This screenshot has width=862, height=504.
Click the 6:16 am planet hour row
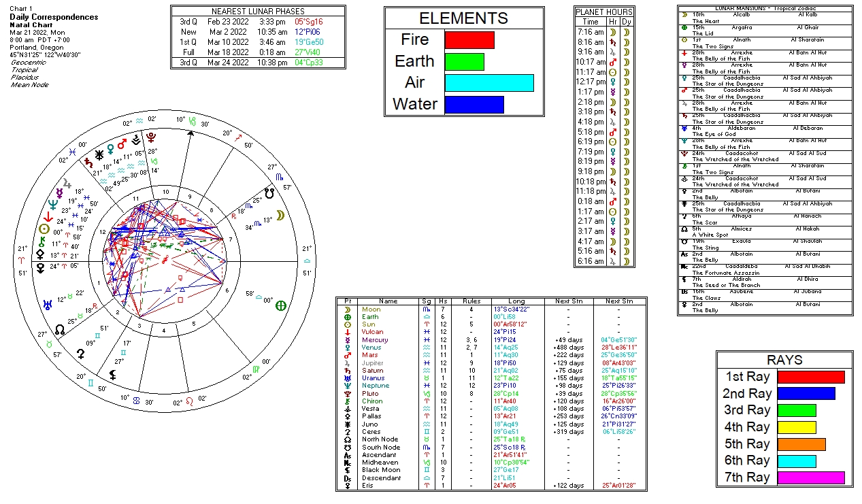tap(604, 261)
